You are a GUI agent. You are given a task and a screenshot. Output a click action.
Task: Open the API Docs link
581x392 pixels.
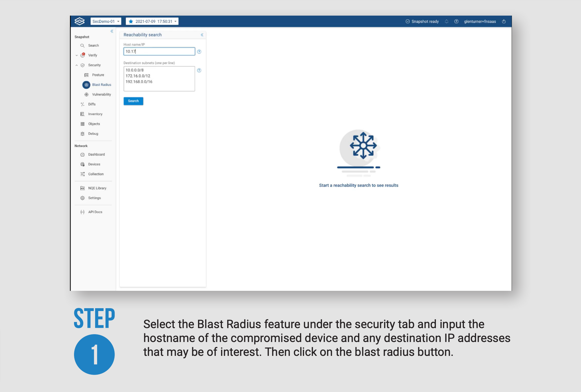click(95, 212)
